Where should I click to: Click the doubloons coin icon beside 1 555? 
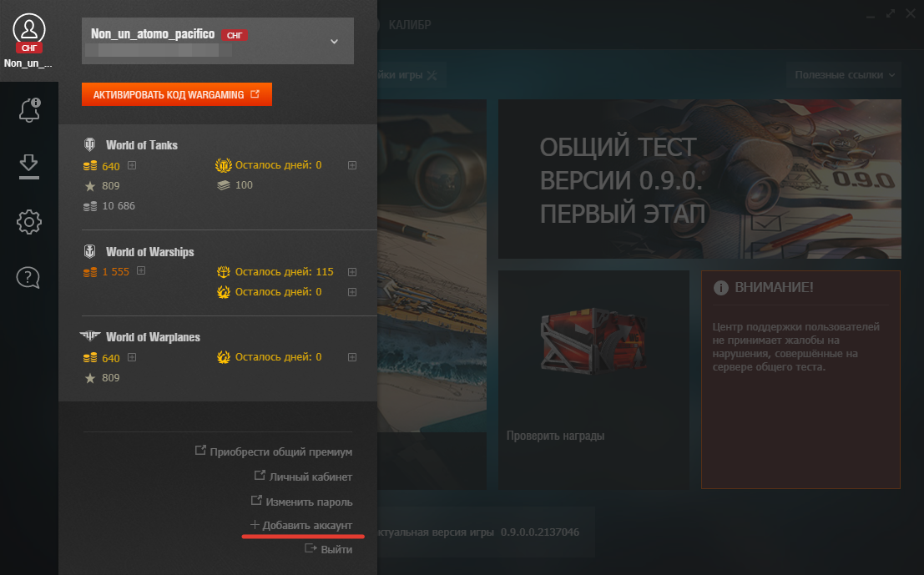pos(90,272)
